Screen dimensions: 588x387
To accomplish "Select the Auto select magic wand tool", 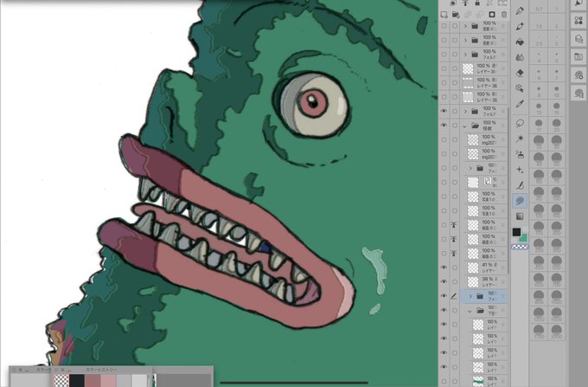I will [x=520, y=139].
